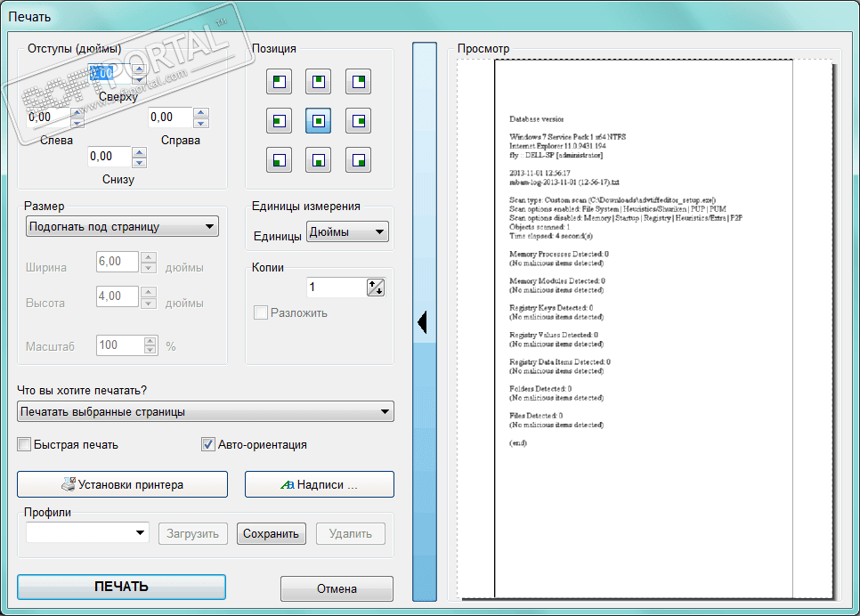Screen dimensions: 860x616
Task: Set position to bottom-left
Action: coord(280,160)
